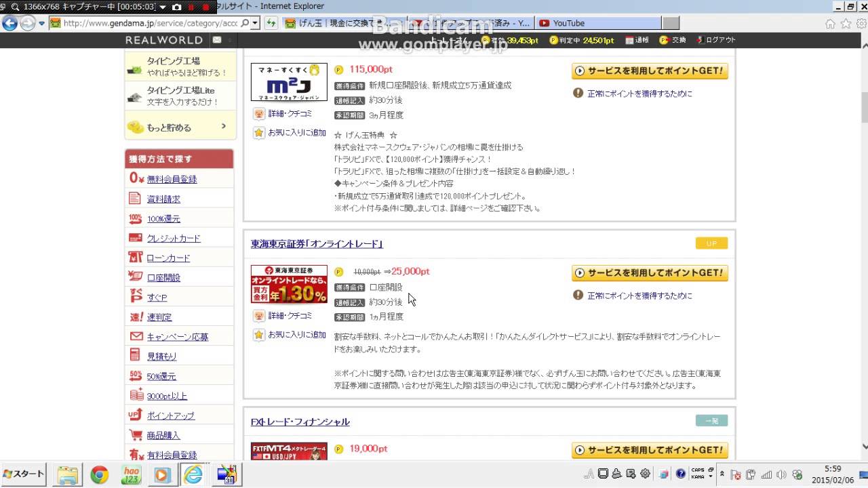Open Internet Explorer Favorites star icon

point(845,24)
